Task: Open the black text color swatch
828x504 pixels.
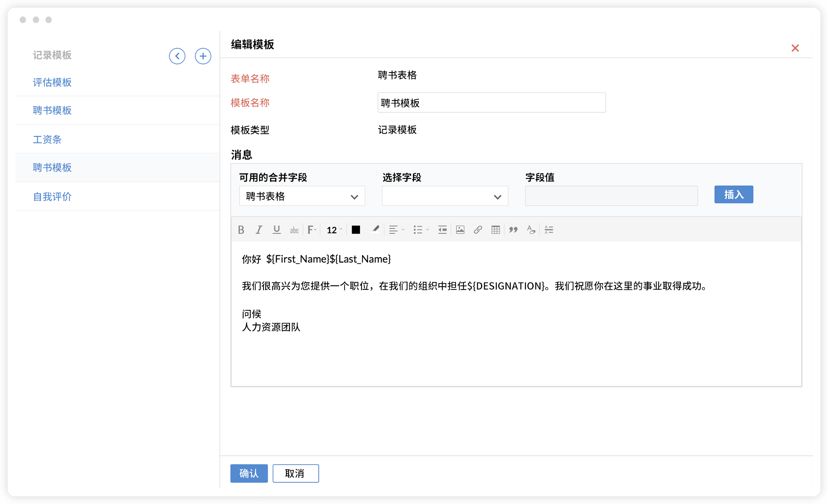Action: click(356, 230)
